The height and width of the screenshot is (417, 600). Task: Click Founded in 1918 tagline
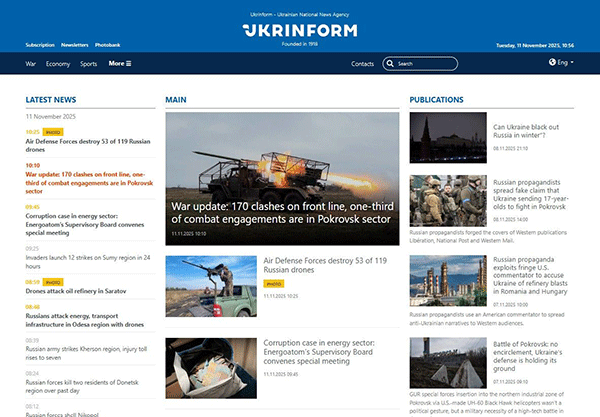(300, 44)
